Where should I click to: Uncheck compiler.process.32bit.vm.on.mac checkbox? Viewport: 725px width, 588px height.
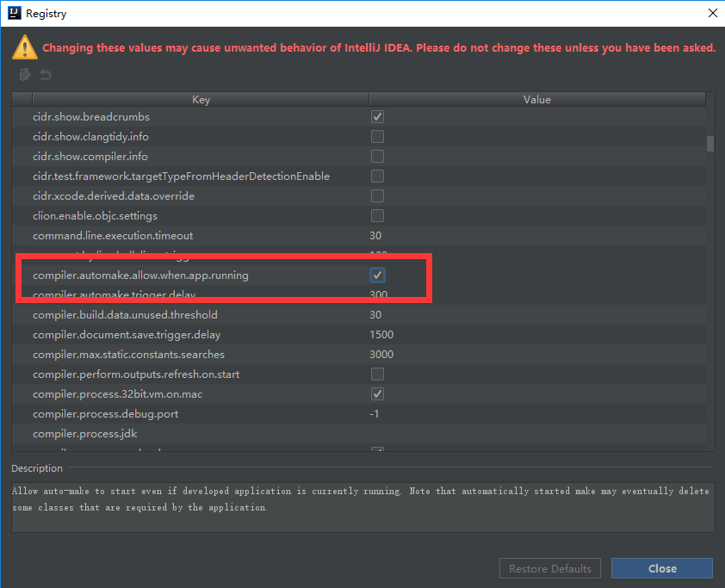click(377, 394)
